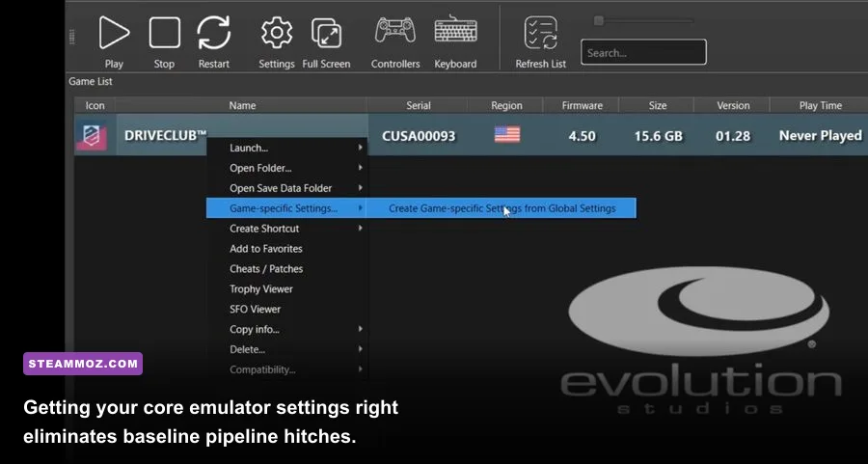The width and height of the screenshot is (868, 464).
Task: Sort by the Name column header
Action: click(242, 105)
